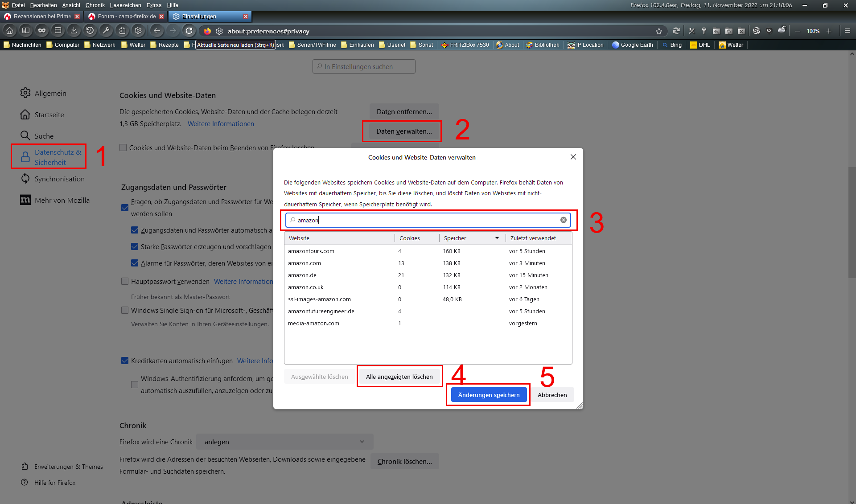Viewport: 856px width, 504px height.
Task: Click the Home toolbar icon
Action: click(10, 31)
